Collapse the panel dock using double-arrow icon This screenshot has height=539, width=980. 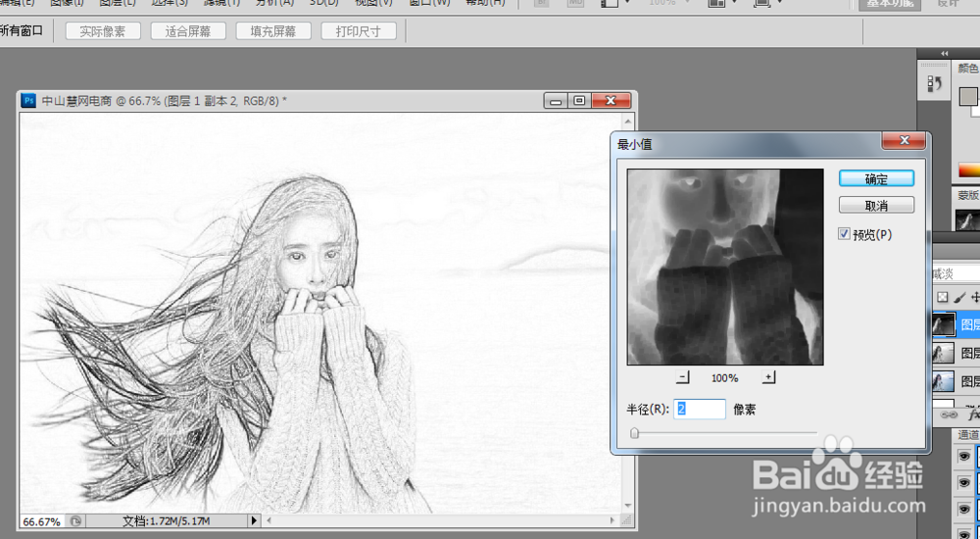944,54
